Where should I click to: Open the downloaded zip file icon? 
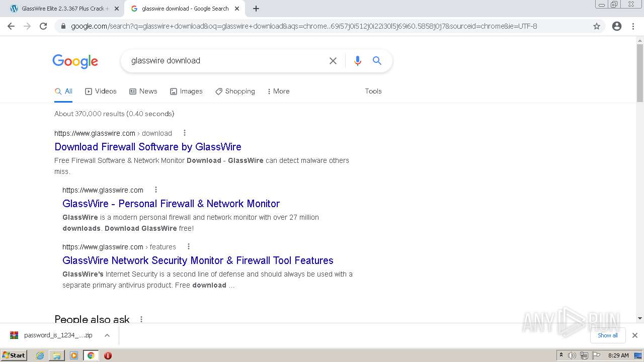point(14,335)
